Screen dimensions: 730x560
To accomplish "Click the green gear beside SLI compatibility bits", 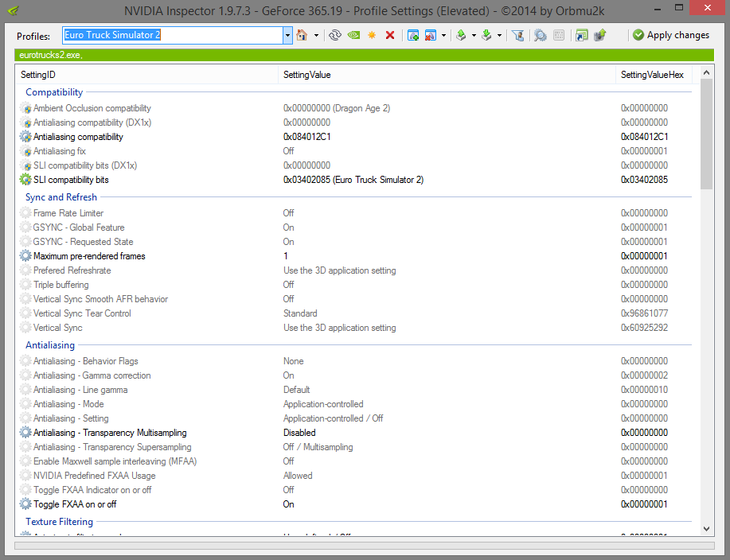I will (25, 180).
